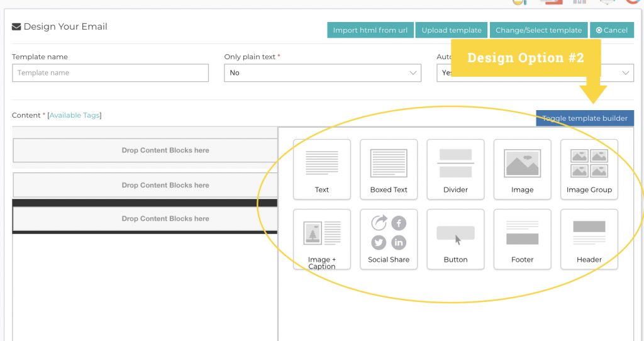Select the Image content block
This screenshot has width=644, height=341.
pyautogui.click(x=523, y=169)
